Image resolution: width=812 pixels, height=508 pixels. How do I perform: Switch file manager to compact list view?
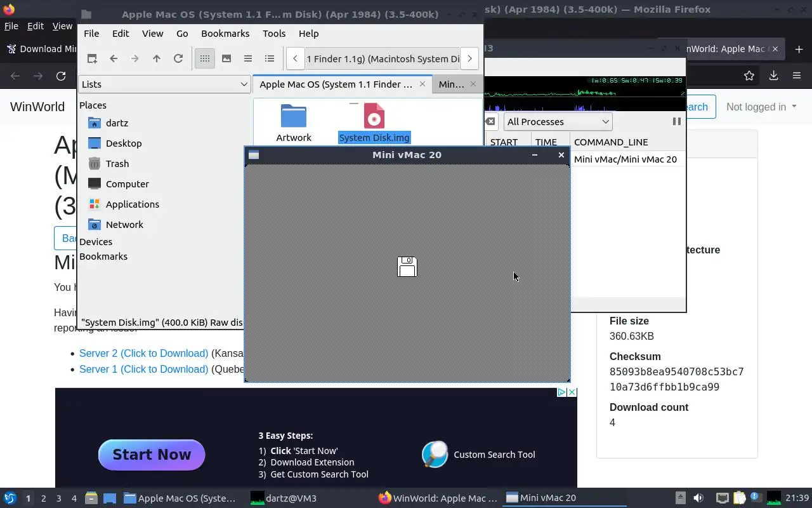(248, 58)
